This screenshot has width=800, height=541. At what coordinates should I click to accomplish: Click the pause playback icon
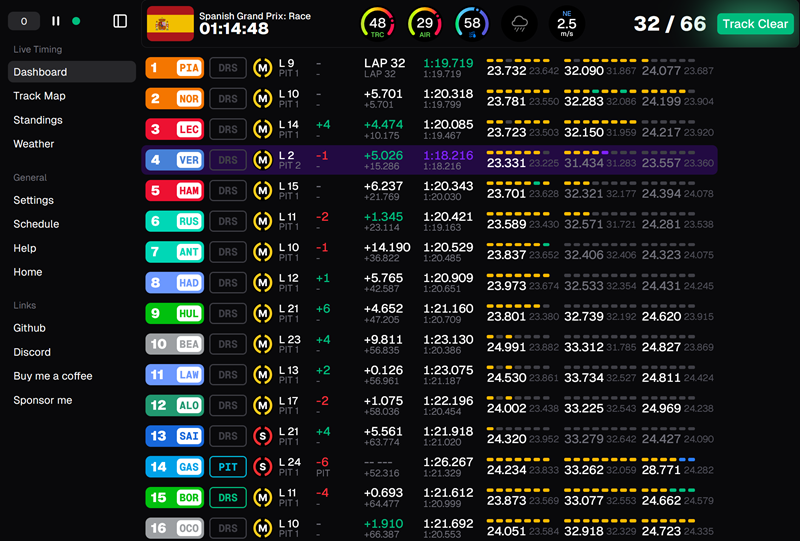click(56, 21)
